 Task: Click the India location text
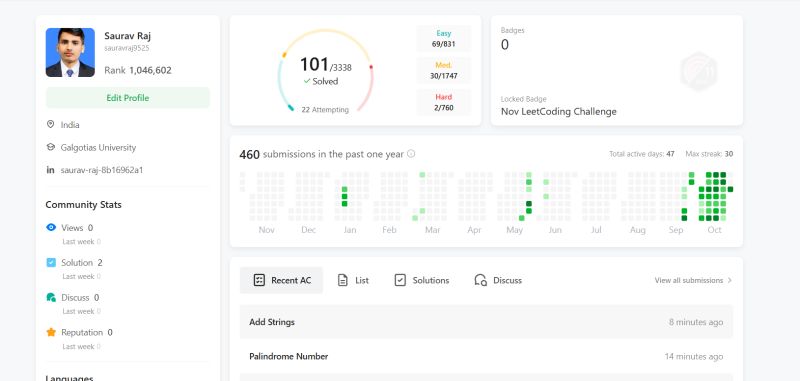pos(70,124)
